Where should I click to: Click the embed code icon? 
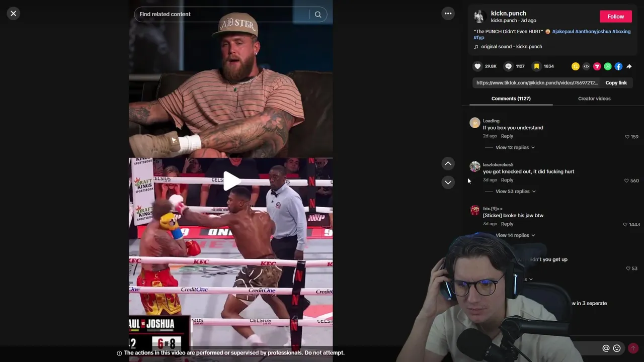tap(586, 66)
